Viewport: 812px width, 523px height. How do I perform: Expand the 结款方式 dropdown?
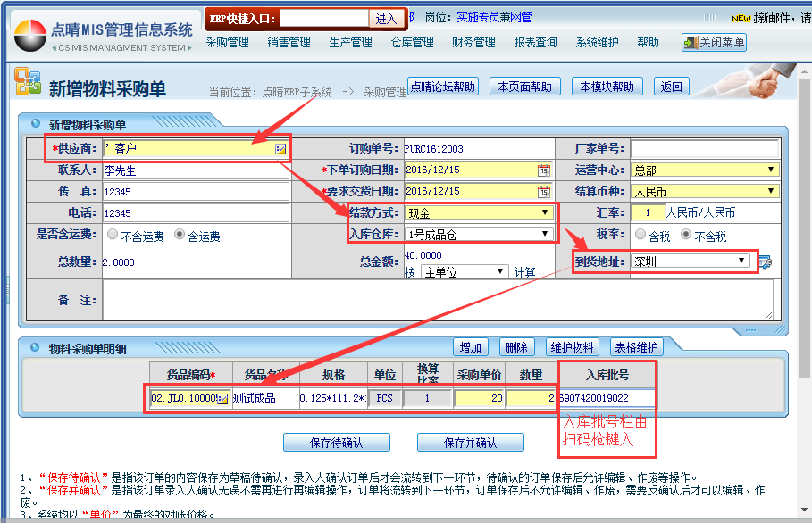tap(545, 213)
